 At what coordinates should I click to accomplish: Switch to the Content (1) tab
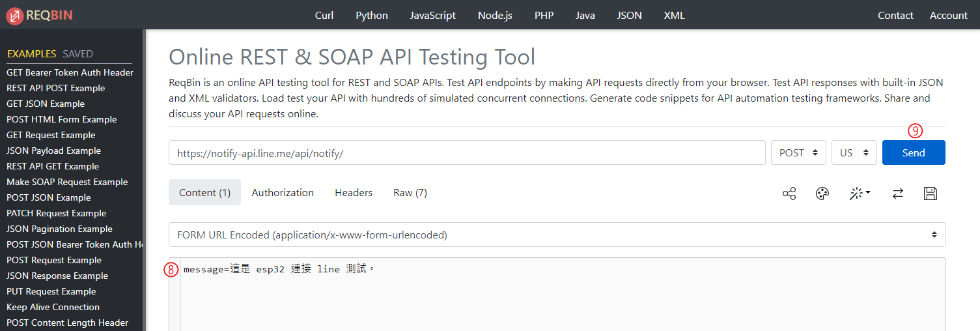[204, 192]
